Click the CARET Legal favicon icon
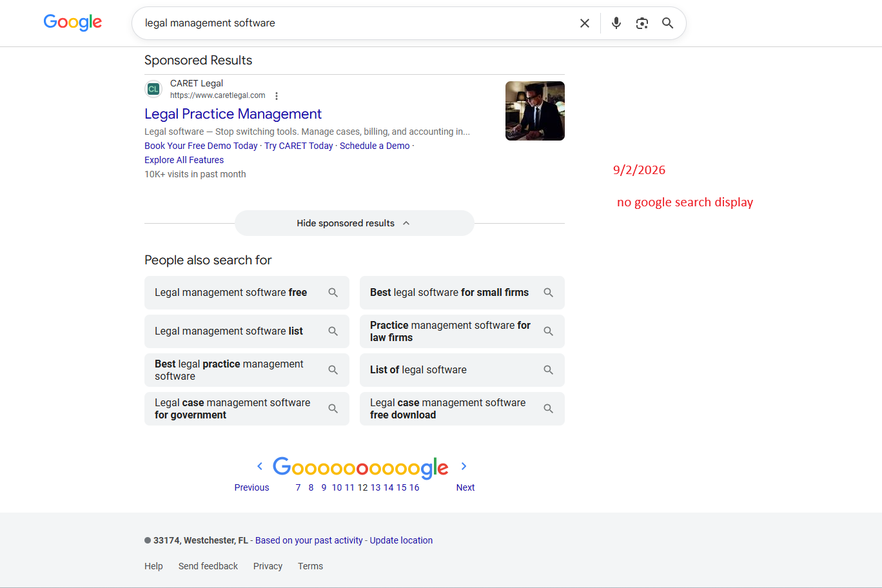Image resolution: width=882 pixels, height=588 pixels. click(x=153, y=89)
